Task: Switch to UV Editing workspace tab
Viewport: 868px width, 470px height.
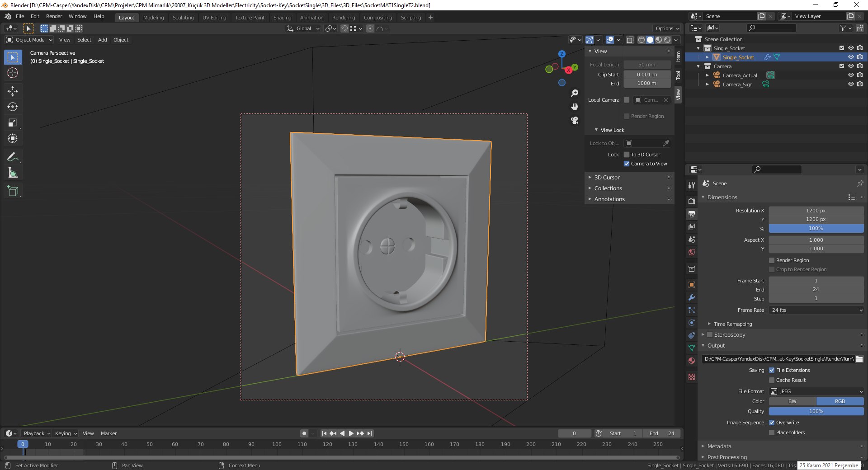Action: [214, 18]
